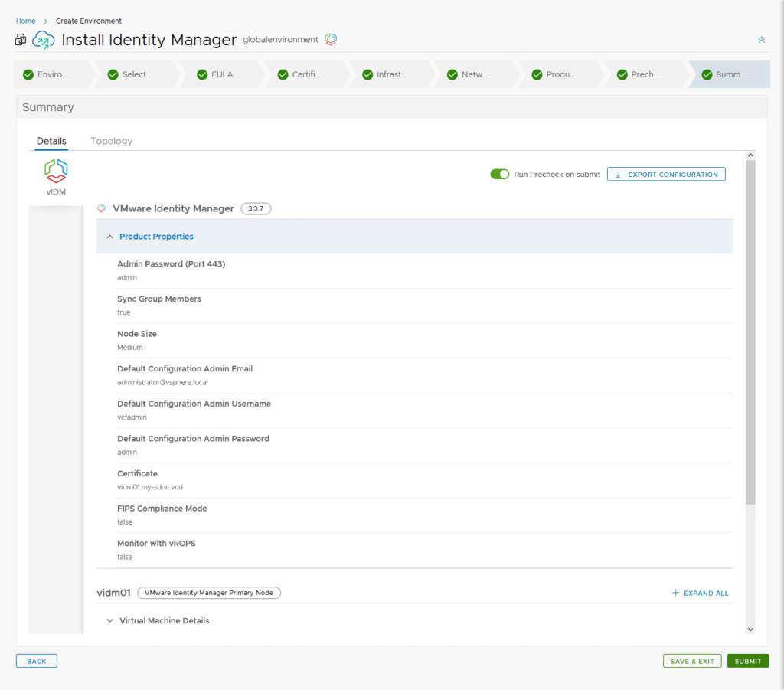Viewport: 784px width, 690px height.
Task: Click the cloud icon beside Install Identity Manager
Action: pyautogui.click(x=44, y=40)
